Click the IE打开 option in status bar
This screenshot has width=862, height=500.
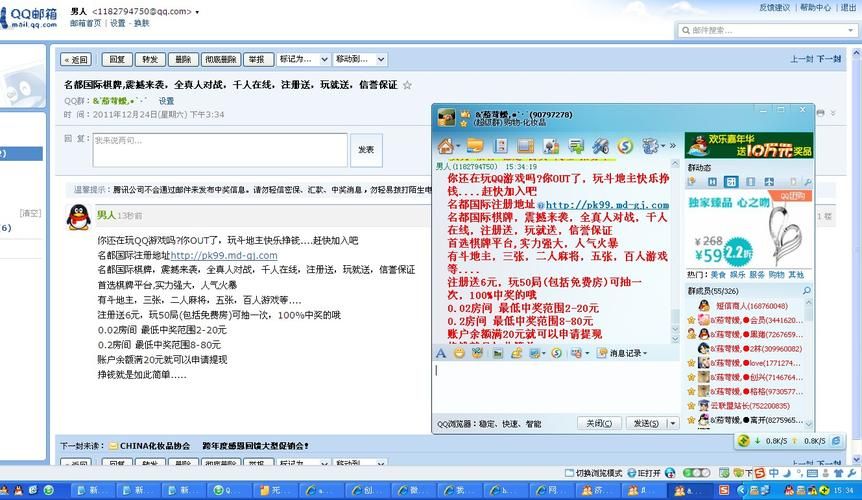click(x=644, y=473)
